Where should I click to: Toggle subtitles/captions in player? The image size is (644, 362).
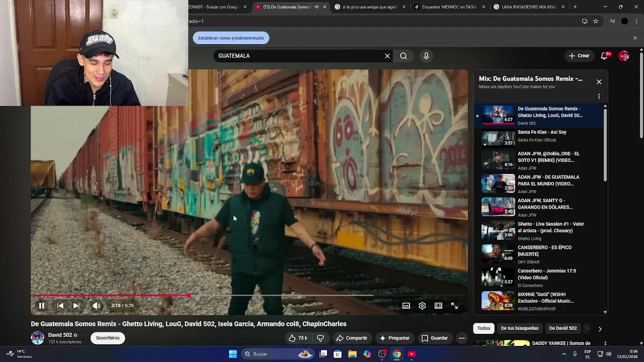tap(406, 306)
